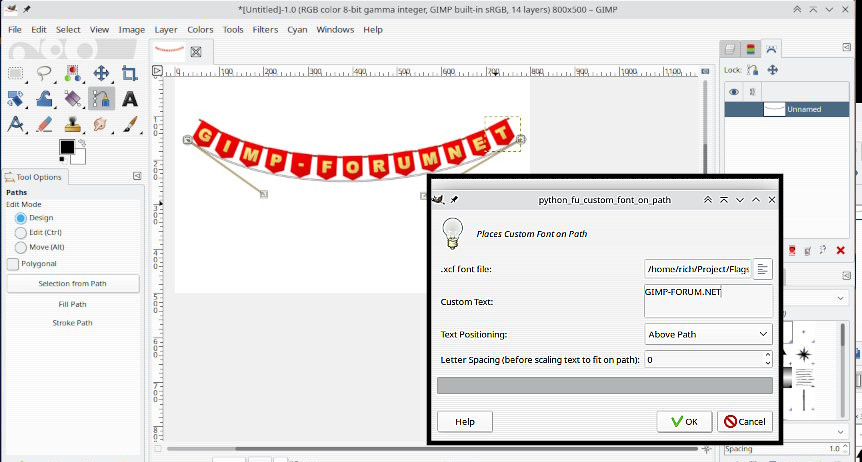Image resolution: width=862 pixels, height=462 pixels.
Task: Open the Layer menu
Action: (x=165, y=30)
